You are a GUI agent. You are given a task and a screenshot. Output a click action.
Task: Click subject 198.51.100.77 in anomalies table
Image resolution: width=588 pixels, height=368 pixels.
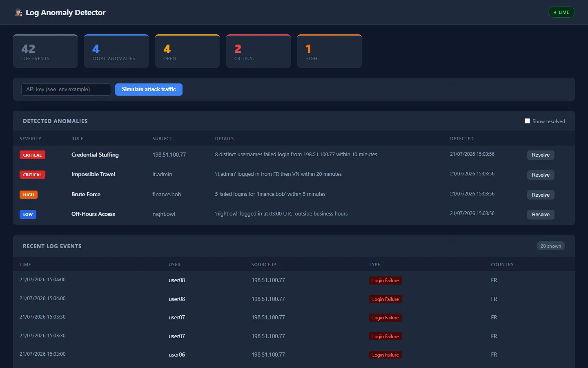[169, 155]
